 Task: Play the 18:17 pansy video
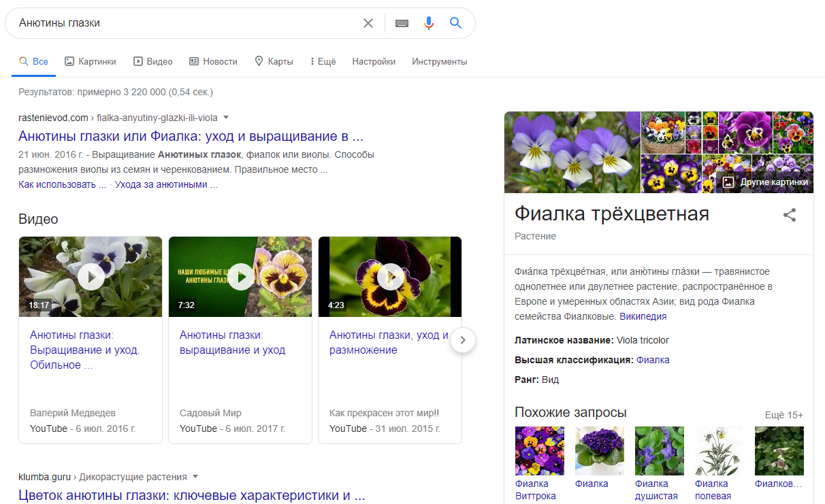91,276
